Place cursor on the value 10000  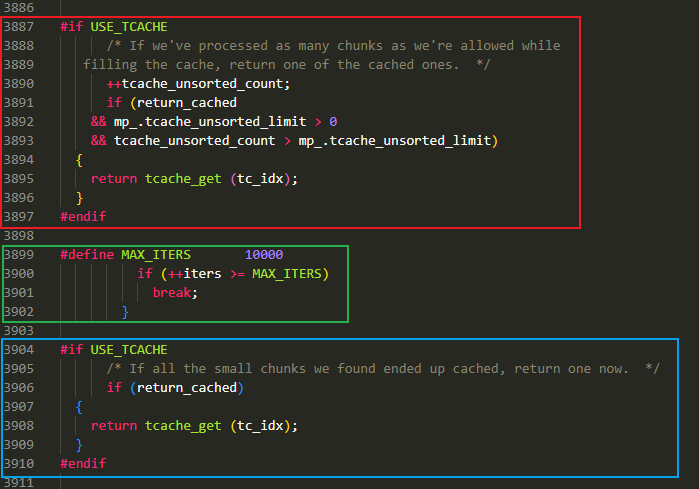[x=263, y=255]
